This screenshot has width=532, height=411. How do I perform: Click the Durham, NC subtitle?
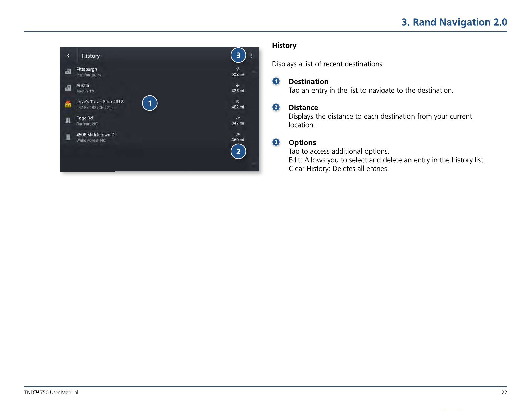click(x=87, y=124)
